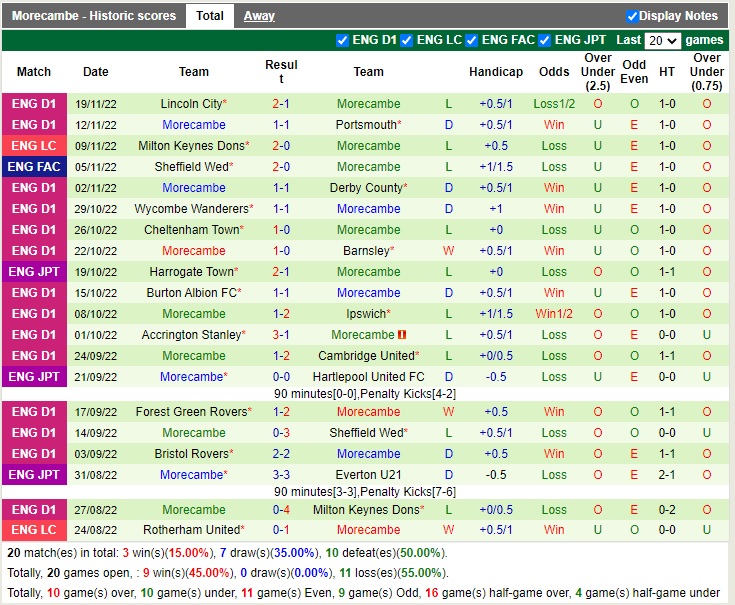Click Rotherham United team name
This screenshot has width=735, height=605.
click(x=191, y=530)
